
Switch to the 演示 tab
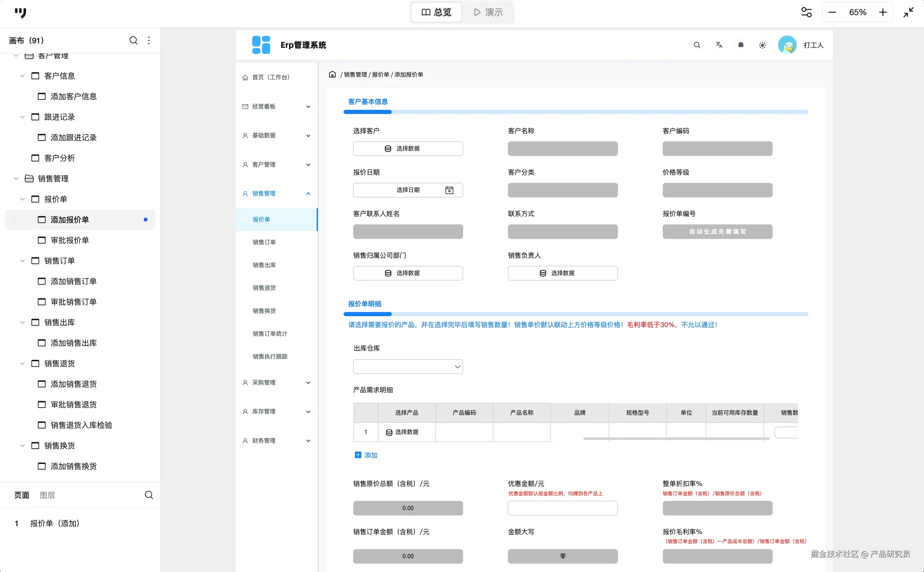tap(488, 13)
